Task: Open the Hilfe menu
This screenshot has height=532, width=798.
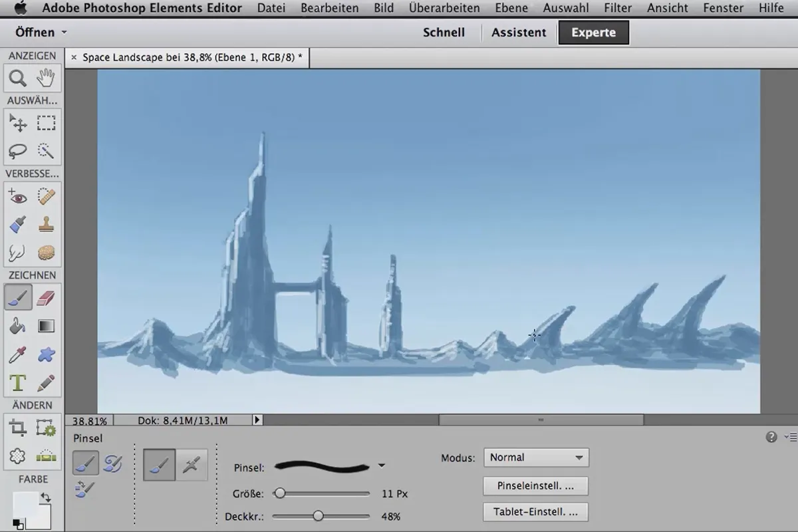Action: [x=771, y=9]
